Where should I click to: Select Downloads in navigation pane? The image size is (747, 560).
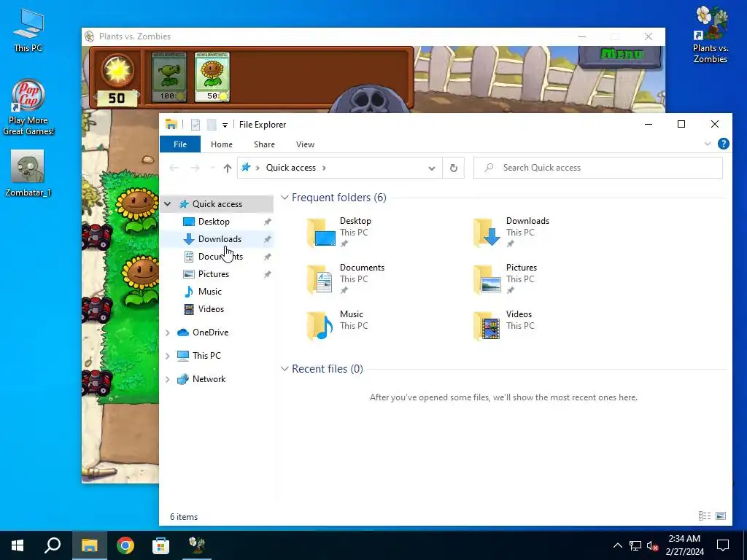tap(220, 239)
